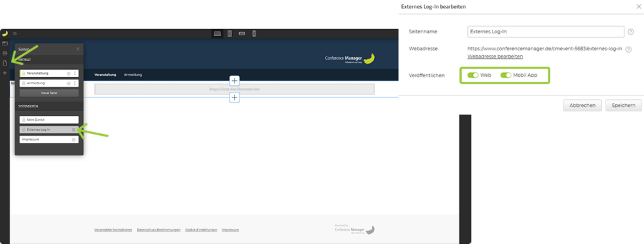The width and height of the screenshot is (644, 244).
Task: Close the Externes Log-In bearbeiten dialog
Action: (638, 6)
